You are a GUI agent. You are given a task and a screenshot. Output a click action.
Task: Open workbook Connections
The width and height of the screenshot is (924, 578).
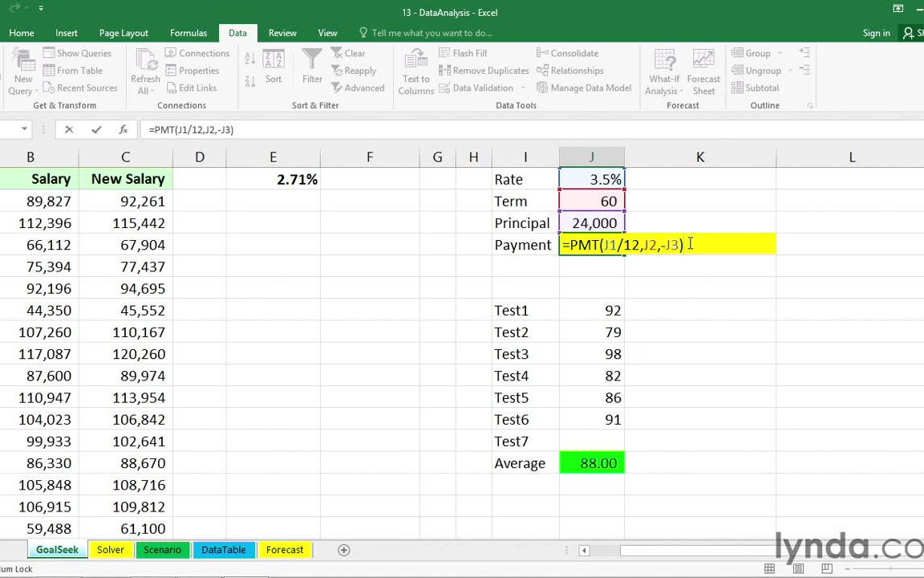(x=197, y=53)
